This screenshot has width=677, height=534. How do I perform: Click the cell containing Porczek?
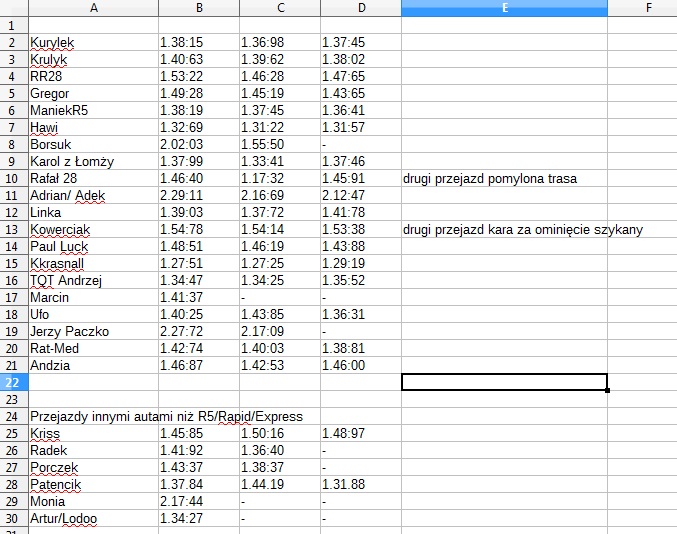pos(93,468)
